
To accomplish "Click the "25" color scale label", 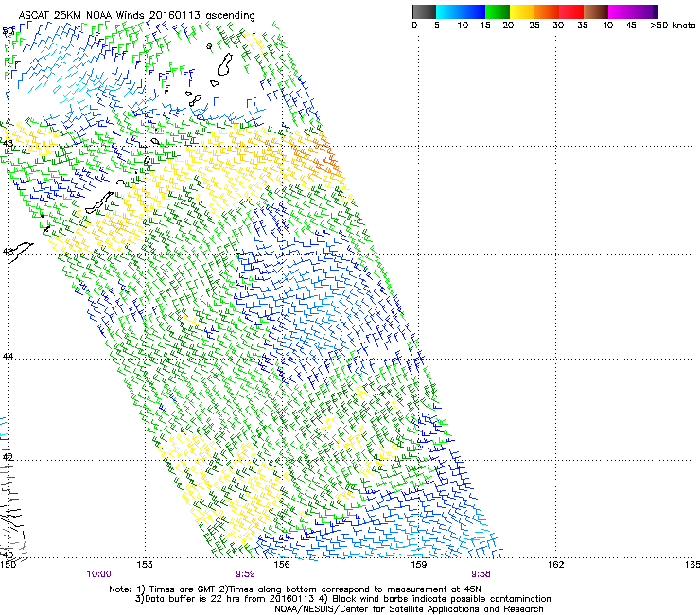I will click(x=534, y=26).
